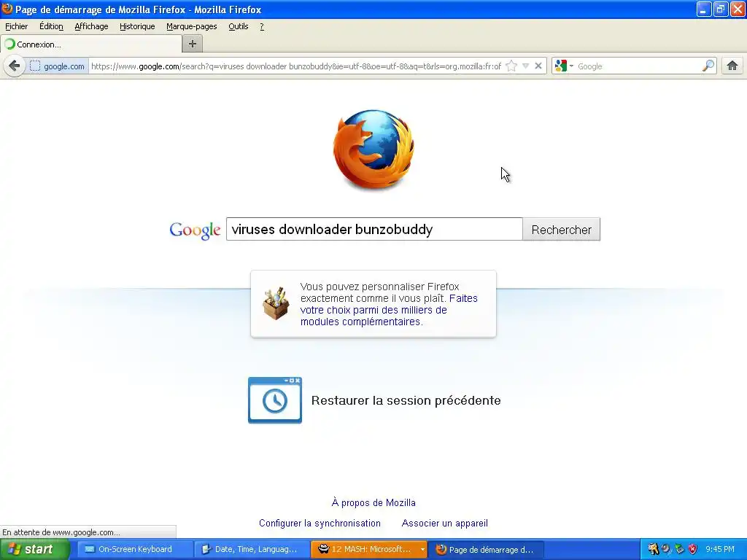Screen dimensions: 747x560
Task: Open the search engine selector dropdown
Action: coord(565,66)
